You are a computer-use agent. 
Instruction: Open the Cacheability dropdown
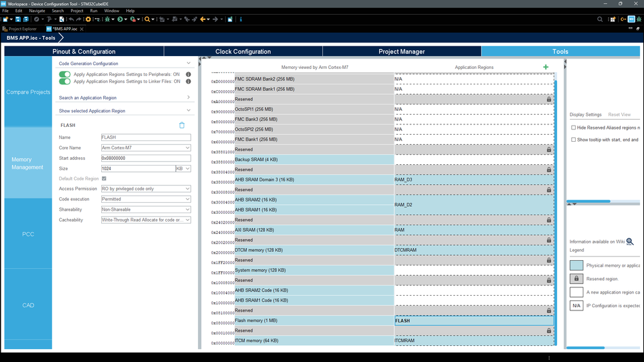tap(146, 220)
